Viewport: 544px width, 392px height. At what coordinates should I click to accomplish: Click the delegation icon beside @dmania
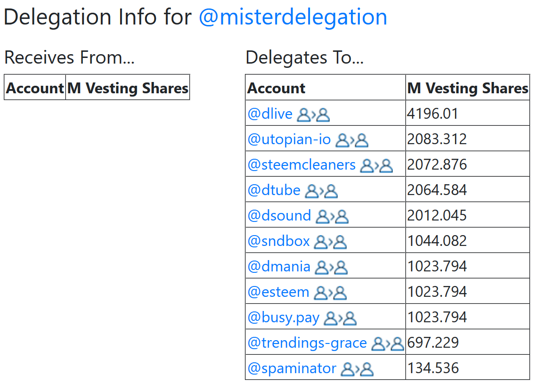pyautogui.click(x=331, y=267)
